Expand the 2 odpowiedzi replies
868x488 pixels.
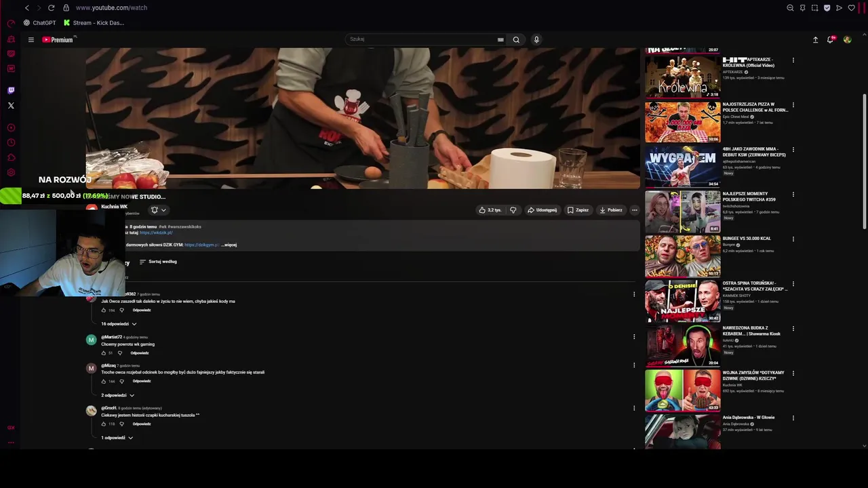(118, 395)
